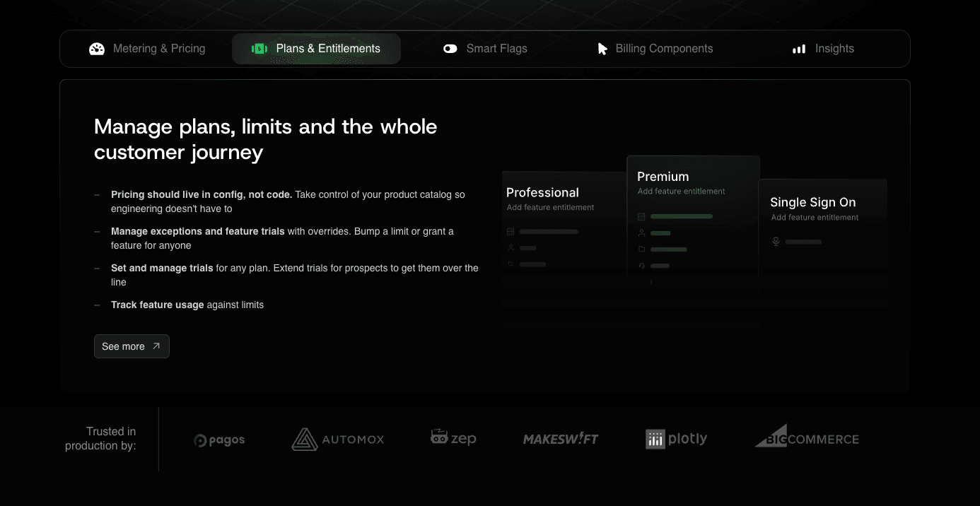The image size is (980, 506).
Task: Click the Insights bar chart icon
Action: 799,49
